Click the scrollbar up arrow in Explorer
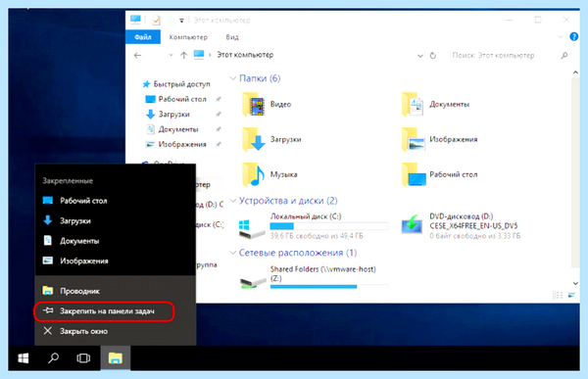The height and width of the screenshot is (379, 588). click(575, 71)
